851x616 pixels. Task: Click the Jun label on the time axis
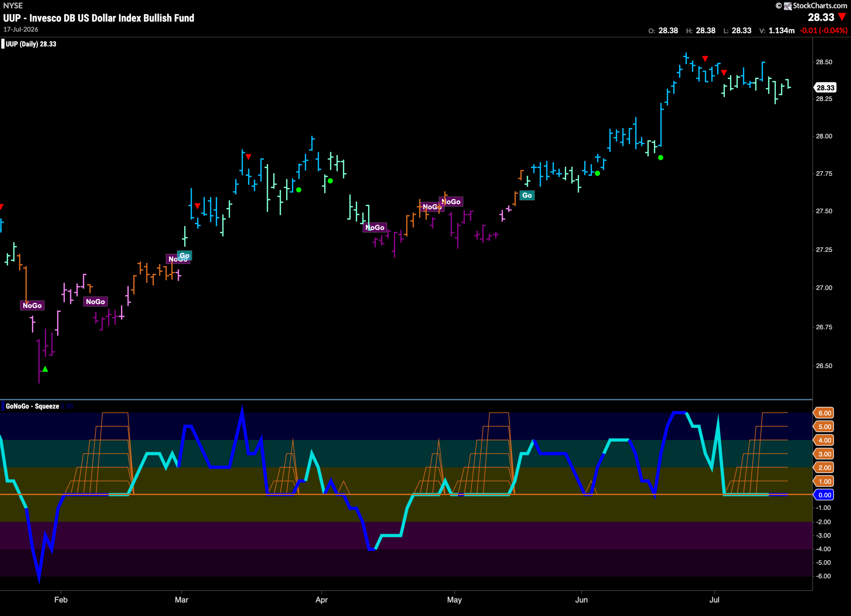point(582,600)
